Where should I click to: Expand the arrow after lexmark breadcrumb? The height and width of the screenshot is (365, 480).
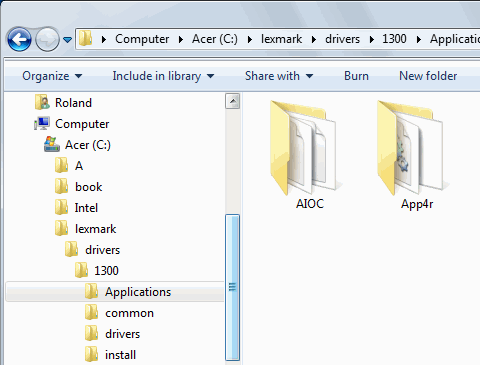coord(314,39)
